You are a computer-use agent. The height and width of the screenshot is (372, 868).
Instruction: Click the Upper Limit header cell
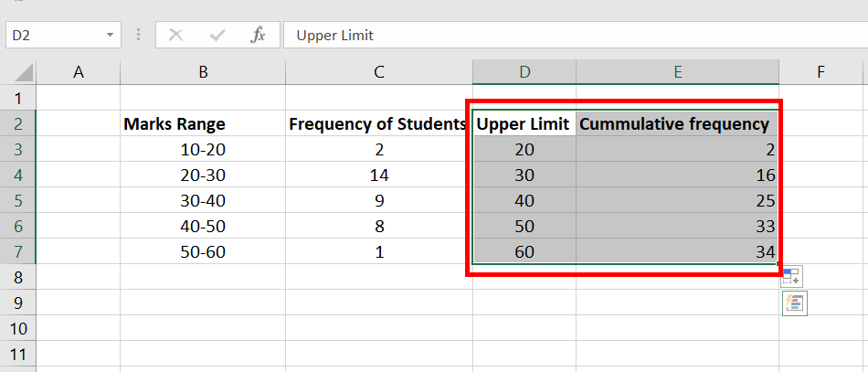coord(524,123)
